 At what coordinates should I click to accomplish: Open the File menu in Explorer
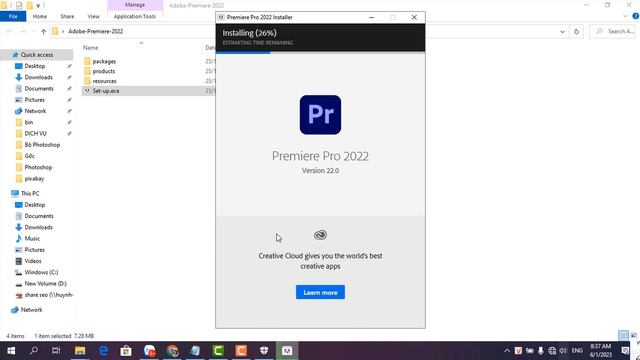pyautogui.click(x=13, y=16)
